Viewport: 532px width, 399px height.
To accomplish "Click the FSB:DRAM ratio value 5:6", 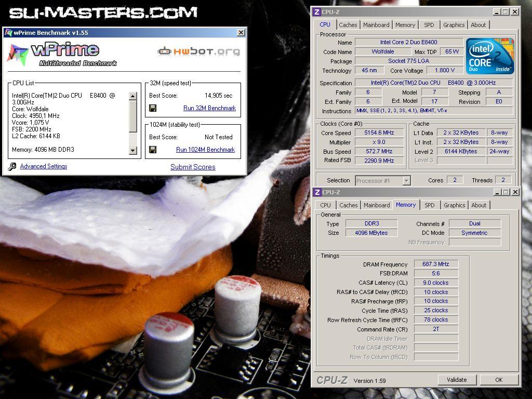I will point(436,273).
